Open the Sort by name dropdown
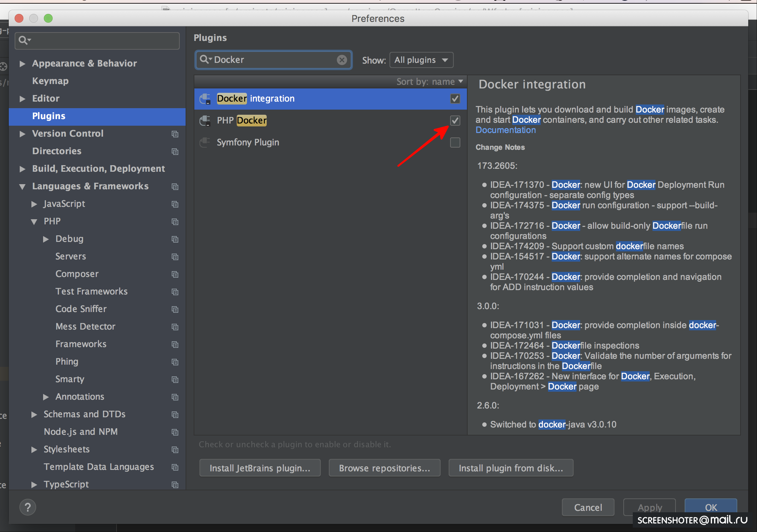757x532 pixels. (x=430, y=82)
